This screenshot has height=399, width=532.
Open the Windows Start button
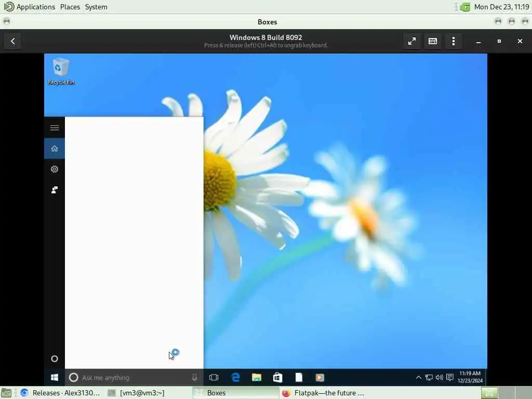pos(54,377)
